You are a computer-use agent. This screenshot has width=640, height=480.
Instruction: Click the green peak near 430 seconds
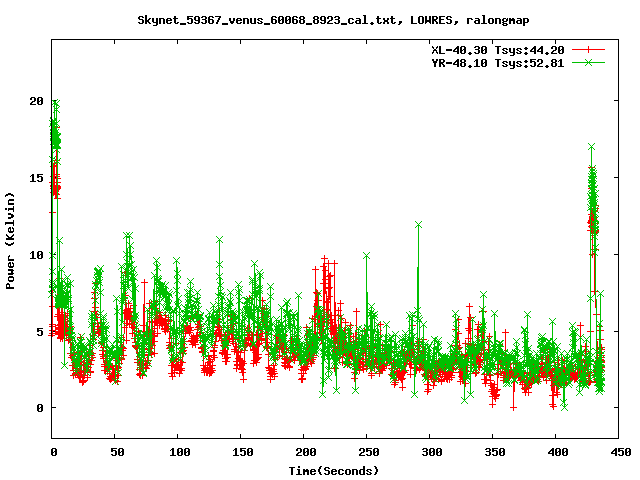[591, 147]
